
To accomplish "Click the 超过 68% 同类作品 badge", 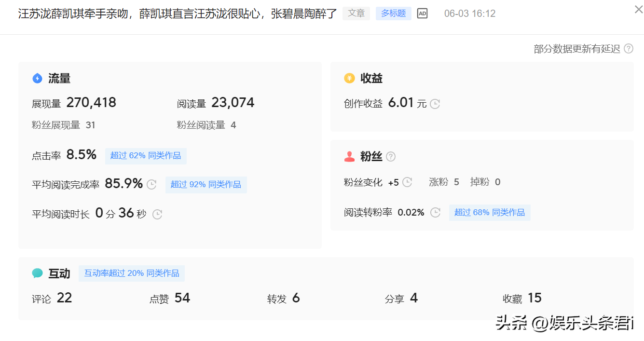I will click(490, 213).
